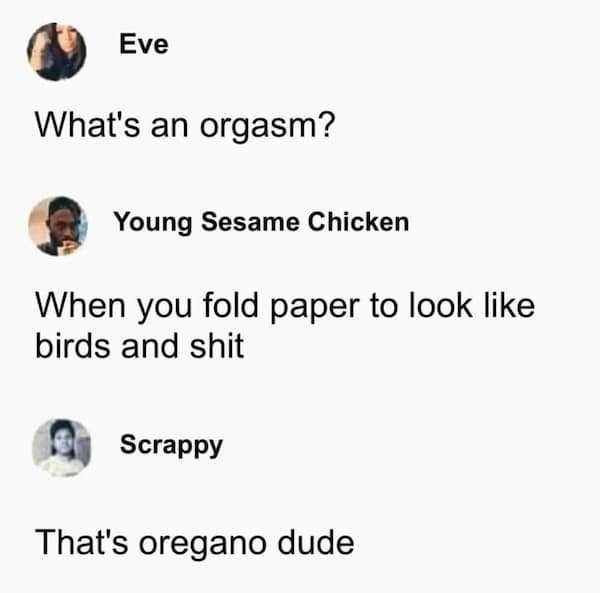Click the word "oregano" in Scrappy's reply

(202, 545)
